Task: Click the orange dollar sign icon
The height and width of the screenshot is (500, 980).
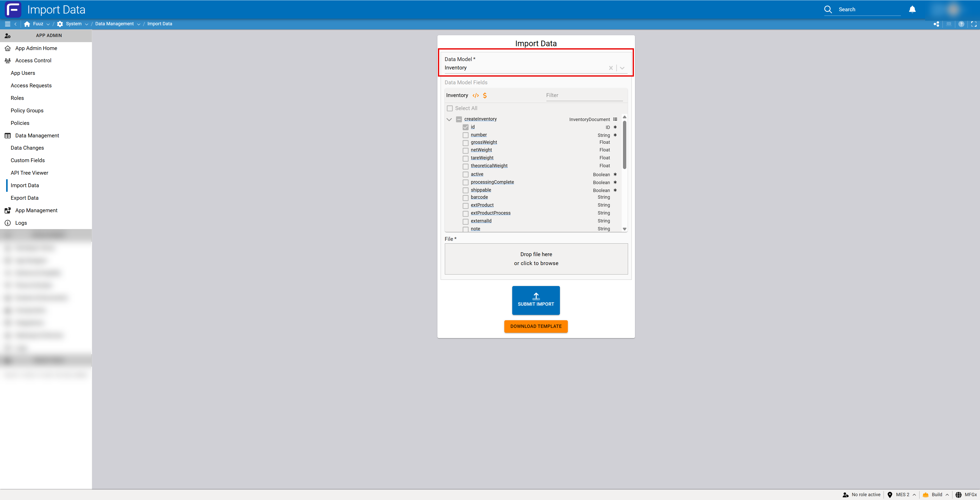Action: click(x=485, y=96)
